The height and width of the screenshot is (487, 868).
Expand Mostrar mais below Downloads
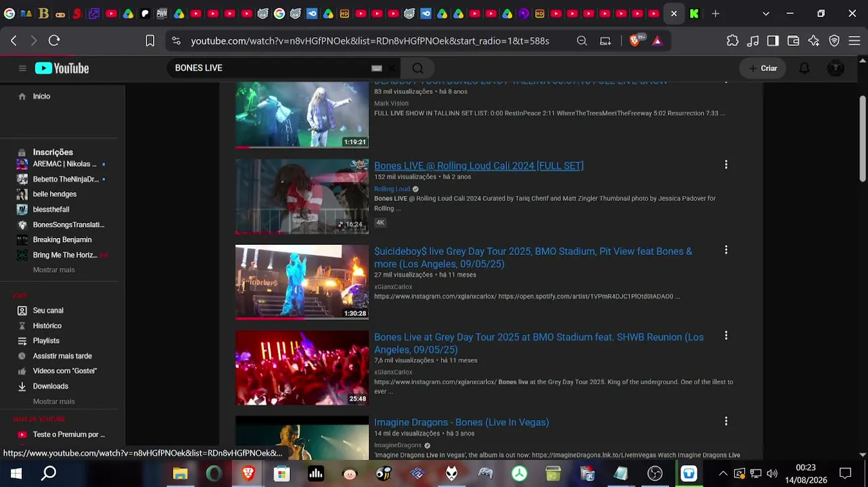point(54,402)
